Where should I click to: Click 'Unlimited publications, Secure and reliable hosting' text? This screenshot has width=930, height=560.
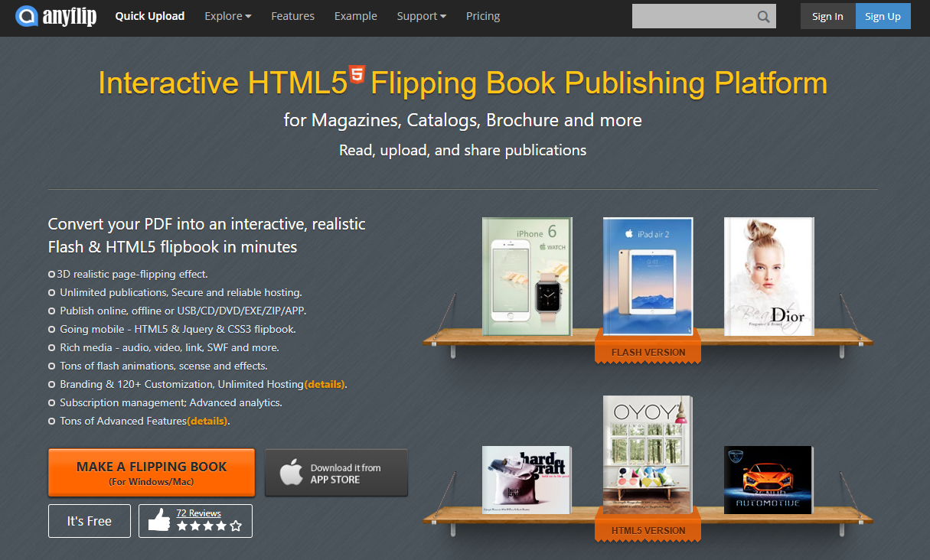point(179,292)
